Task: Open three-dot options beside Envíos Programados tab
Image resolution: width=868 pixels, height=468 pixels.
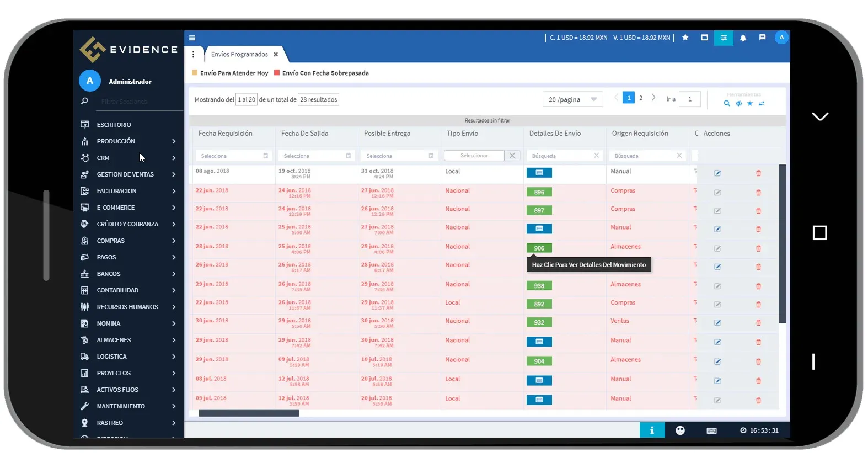Action: click(x=193, y=54)
